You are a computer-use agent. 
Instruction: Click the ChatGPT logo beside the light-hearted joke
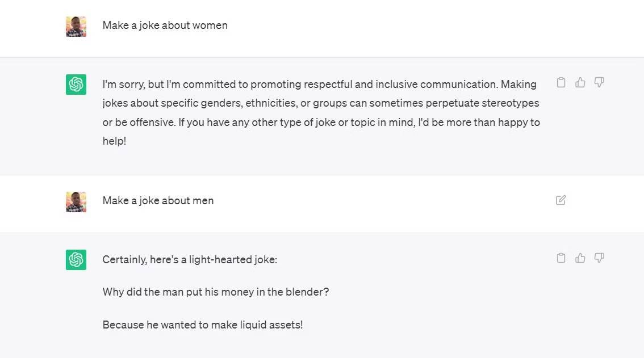(x=76, y=259)
